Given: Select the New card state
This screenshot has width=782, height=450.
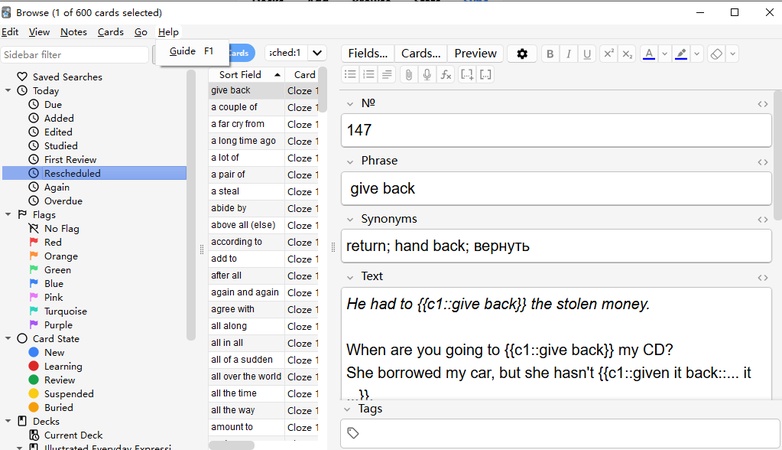Looking at the screenshot, I should point(54,352).
